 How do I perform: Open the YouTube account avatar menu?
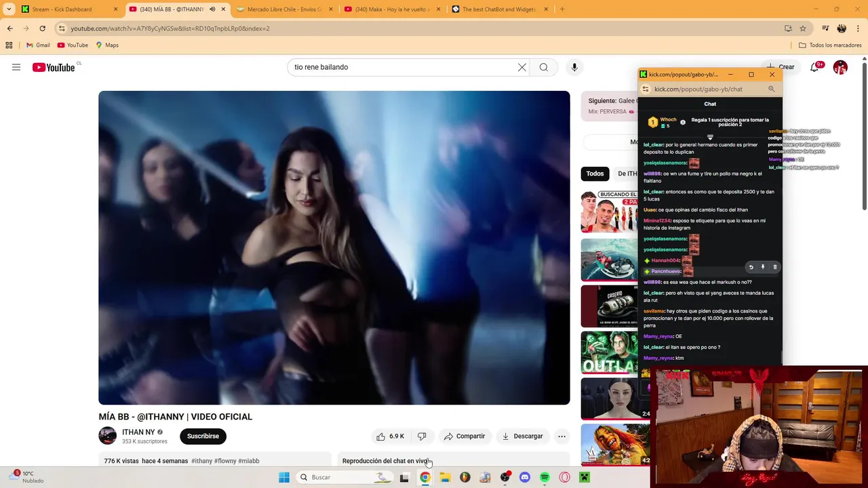click(840, 67)
